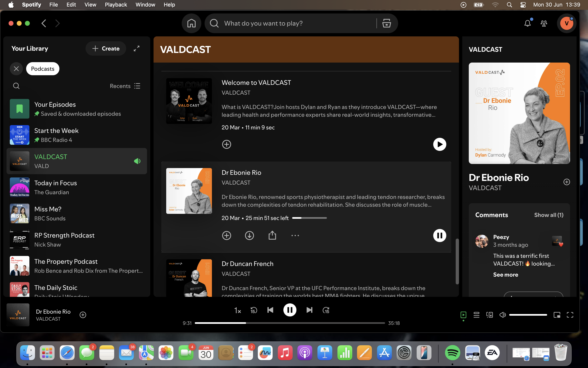Change playback speed 1x

(x=237, y=310)
